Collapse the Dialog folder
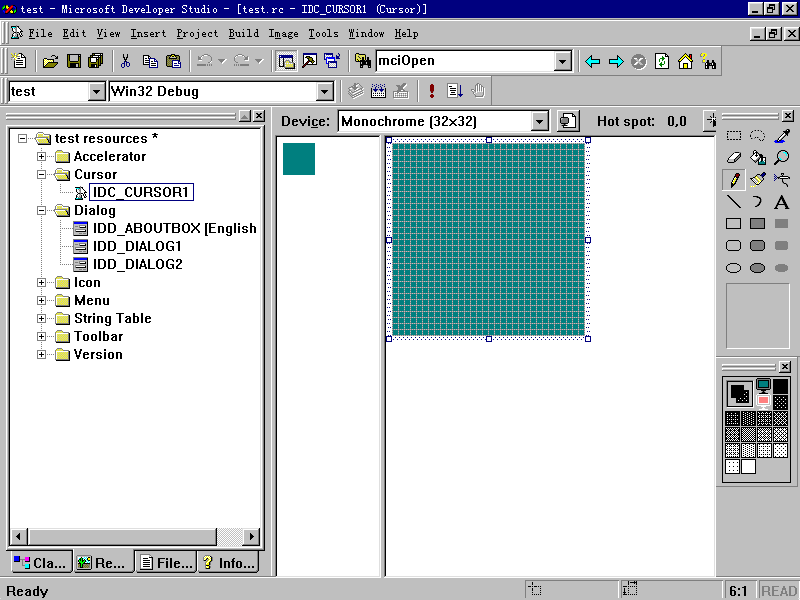The width and height of the screenshot is (800, 600). pyautogui.click(x=42, y=210)
